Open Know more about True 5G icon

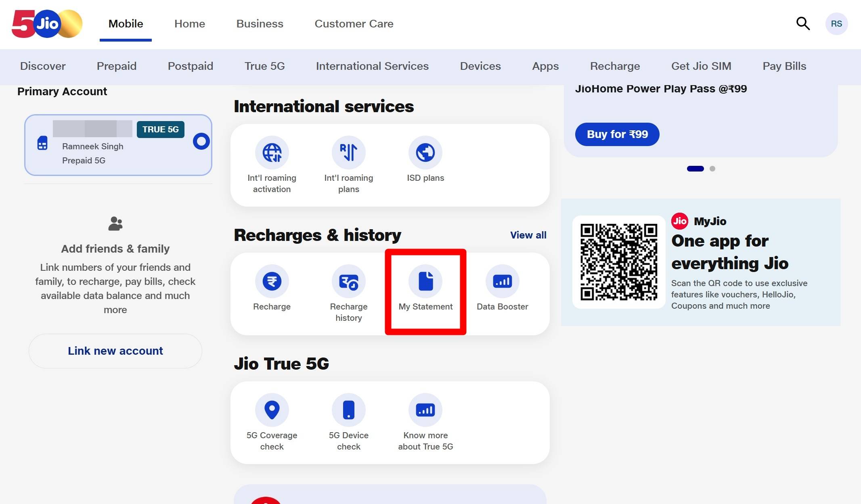[x=425, y=410]
